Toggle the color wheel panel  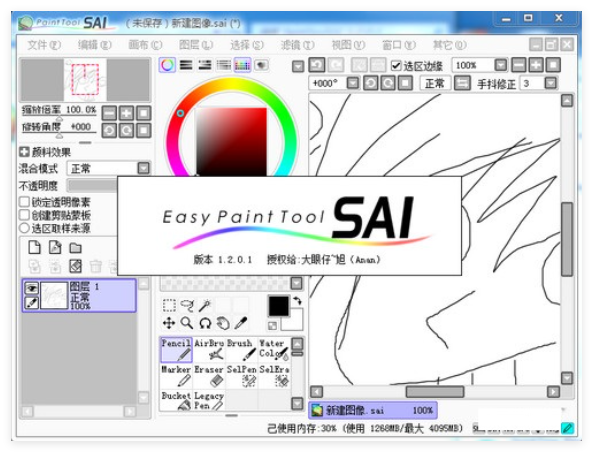(167, 65)
